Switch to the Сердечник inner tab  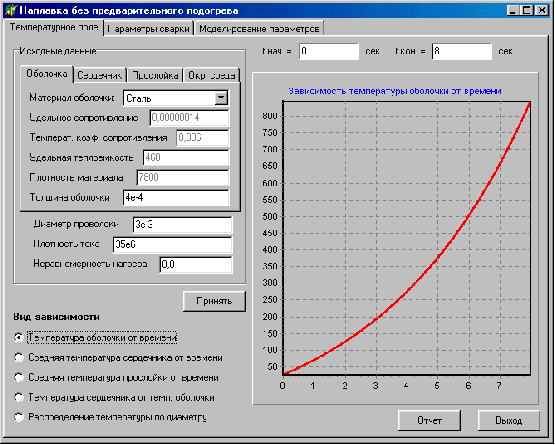pos(100,75)
